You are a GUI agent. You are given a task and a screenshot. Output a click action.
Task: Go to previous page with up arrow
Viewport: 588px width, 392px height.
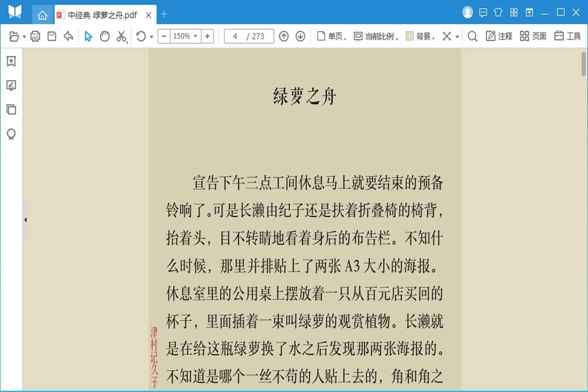(284, 36)
